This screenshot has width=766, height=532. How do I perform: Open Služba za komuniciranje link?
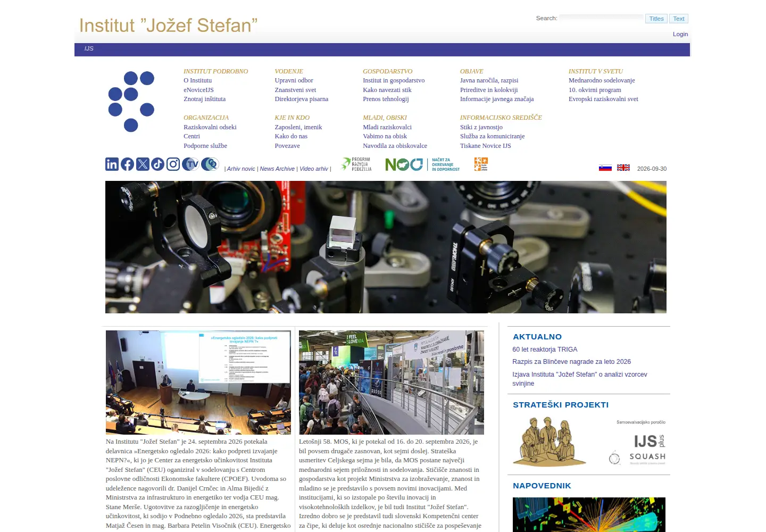pos(493,136)
